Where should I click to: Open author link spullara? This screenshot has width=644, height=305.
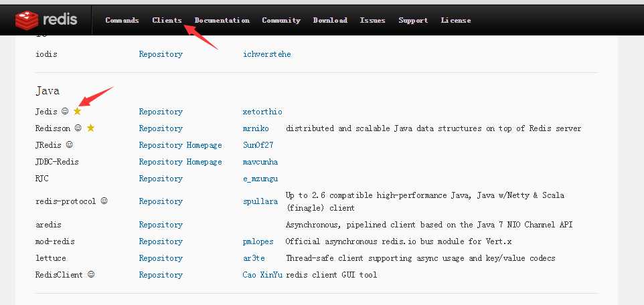click(260, 201)
